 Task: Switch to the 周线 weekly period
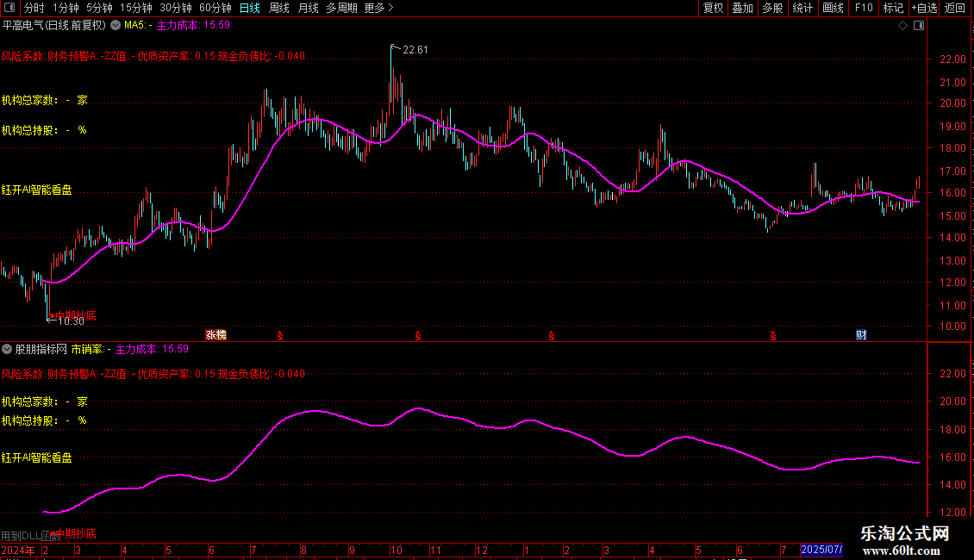click(279, 9)
